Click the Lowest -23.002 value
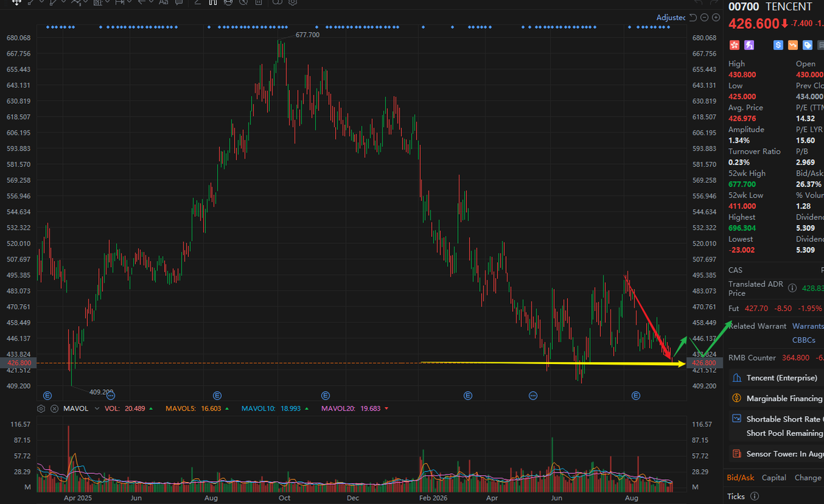 742,250
